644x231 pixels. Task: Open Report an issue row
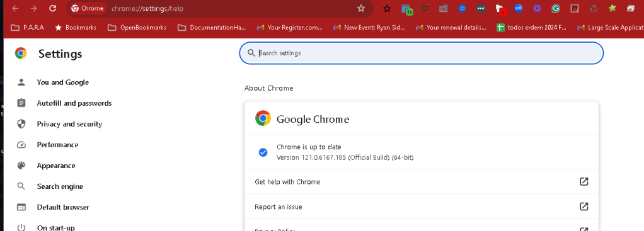[x=422, y=207]
